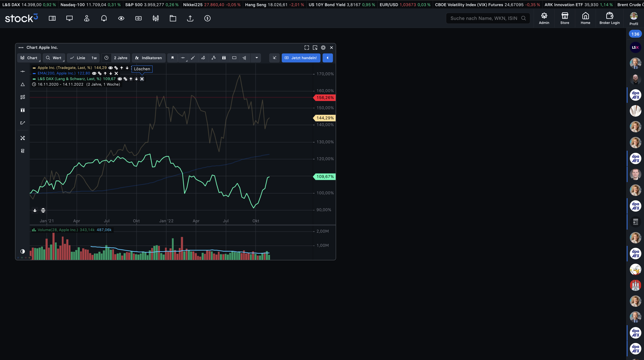Select the Fibonacci lines tool in the left sidebar
Viewport: 644px width, 360px height.
[22, 97]
